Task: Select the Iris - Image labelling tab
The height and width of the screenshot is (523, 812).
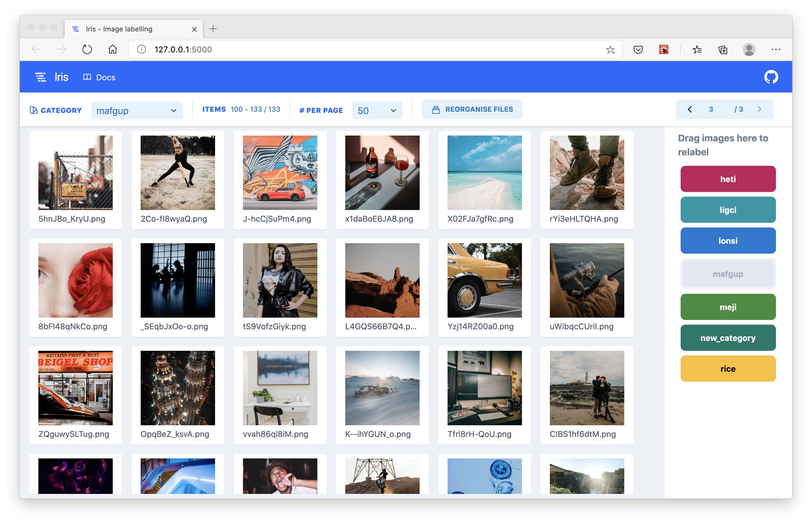Action: [x=134, y=29]
